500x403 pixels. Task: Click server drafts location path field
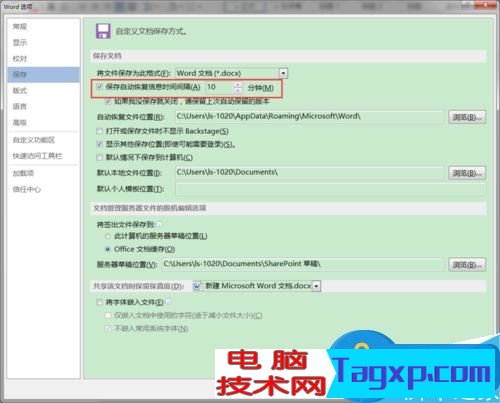(303, 264)
